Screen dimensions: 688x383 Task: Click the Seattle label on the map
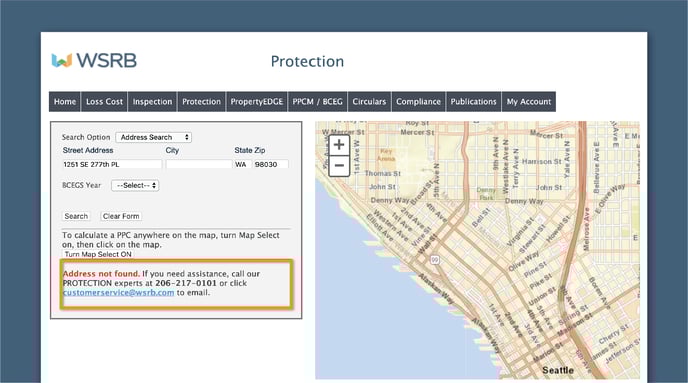[x=558, y=370]
